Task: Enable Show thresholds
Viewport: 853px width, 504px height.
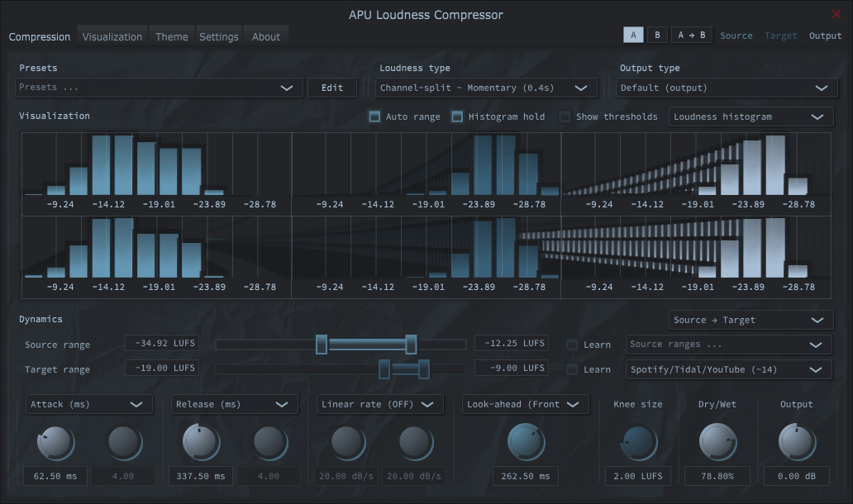Action: (565, 116)
